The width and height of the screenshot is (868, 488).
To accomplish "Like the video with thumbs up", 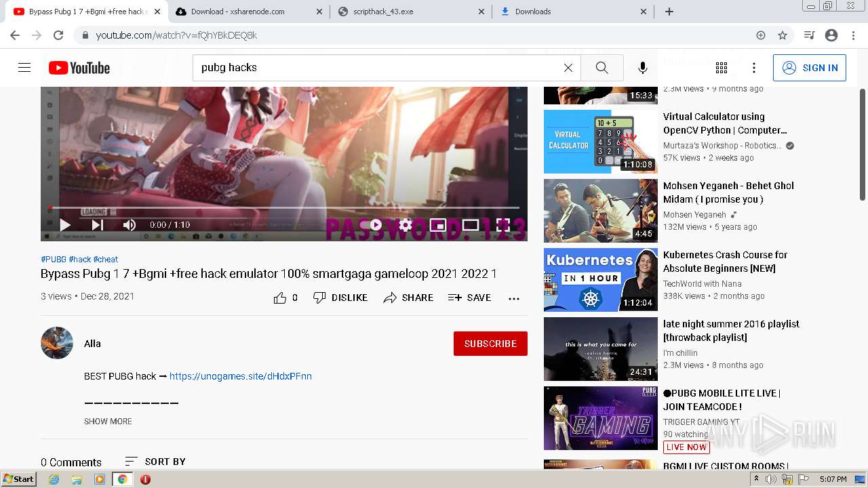I will pyautogui.click(x=285, y=298).
